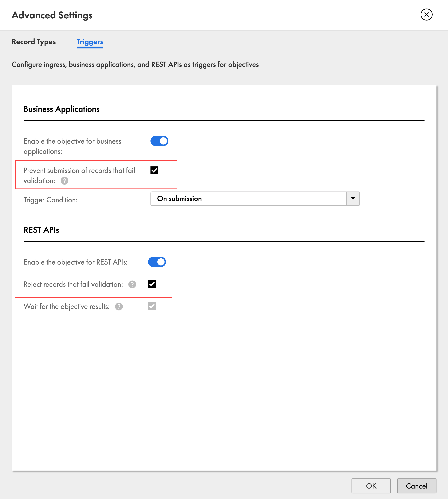
Task: Click the Cancel button
Action: click(416, 486)
